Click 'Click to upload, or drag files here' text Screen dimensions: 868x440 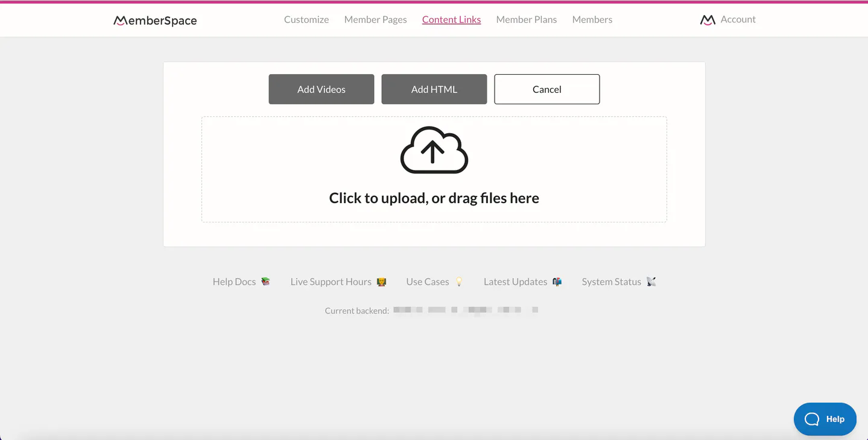(x=434, y=198)
